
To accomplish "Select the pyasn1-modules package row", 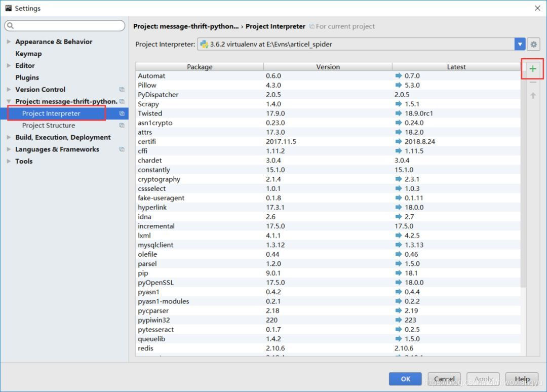I will [328, 301].
